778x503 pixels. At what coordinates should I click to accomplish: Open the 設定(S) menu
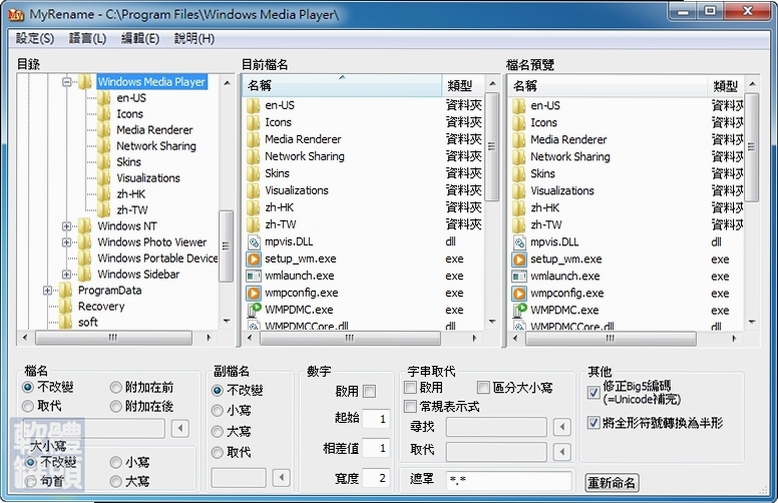point(35,38)
